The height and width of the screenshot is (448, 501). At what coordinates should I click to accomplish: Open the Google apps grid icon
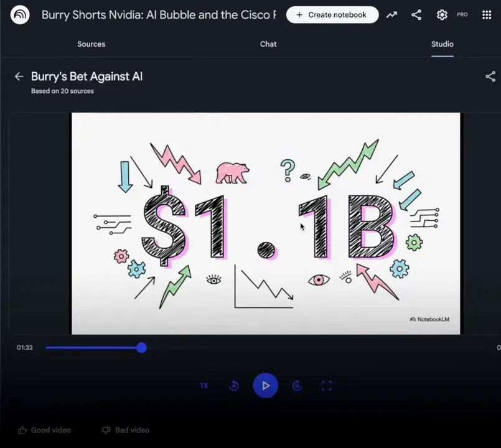coord(487,14)
